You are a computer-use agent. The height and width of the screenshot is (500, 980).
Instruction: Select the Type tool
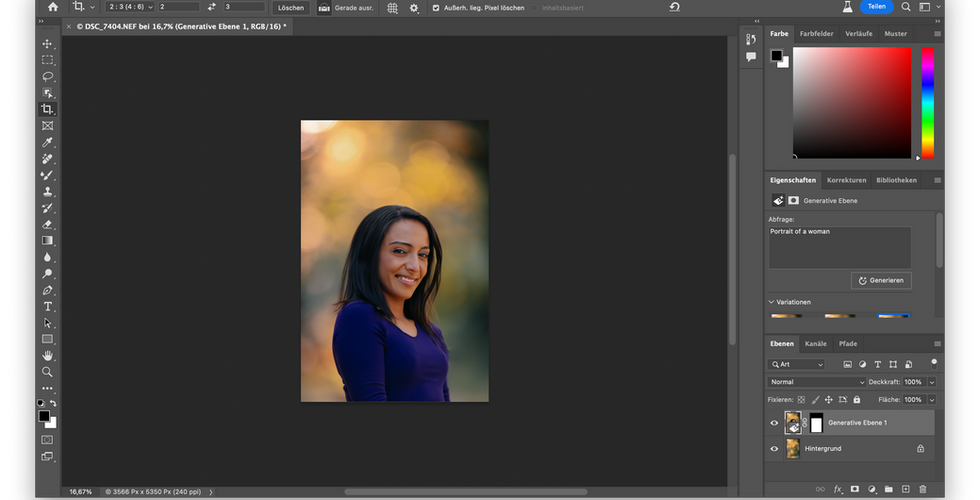[x=47, y=306]
